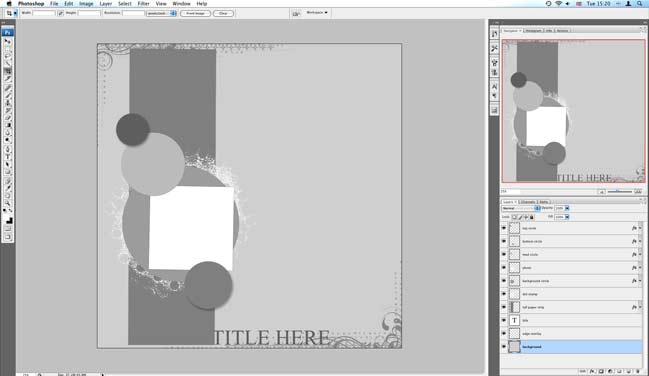Screen dimensions: 649x376
Task: Create a new layer from the Layers footer
Action: pos(628,371)
